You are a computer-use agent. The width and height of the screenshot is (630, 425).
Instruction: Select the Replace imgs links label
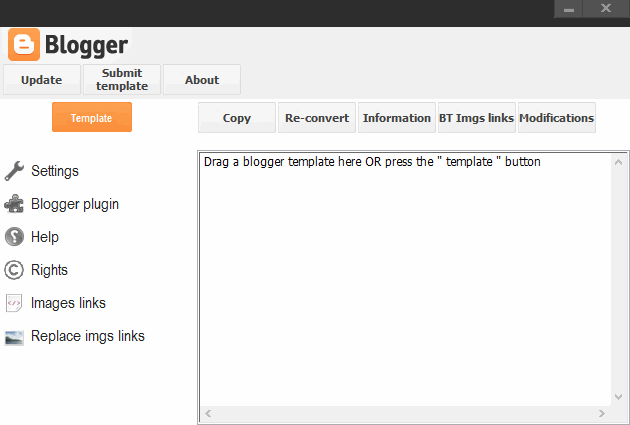coord(88,336)
